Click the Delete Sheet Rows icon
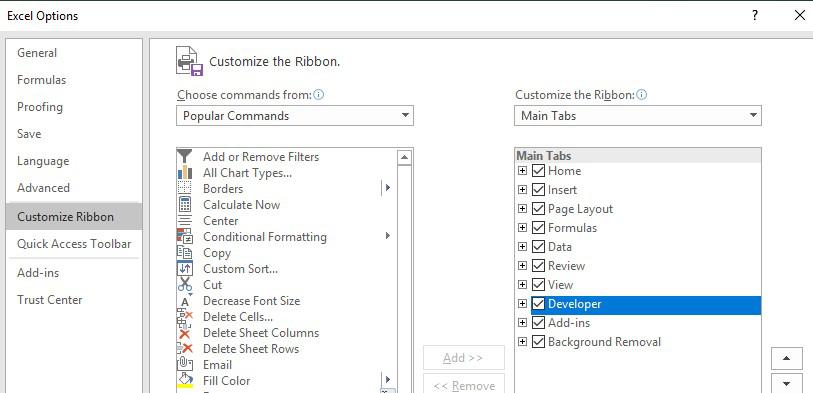The image size is (813, 393). pyautogui.click(x=185, y=349)
